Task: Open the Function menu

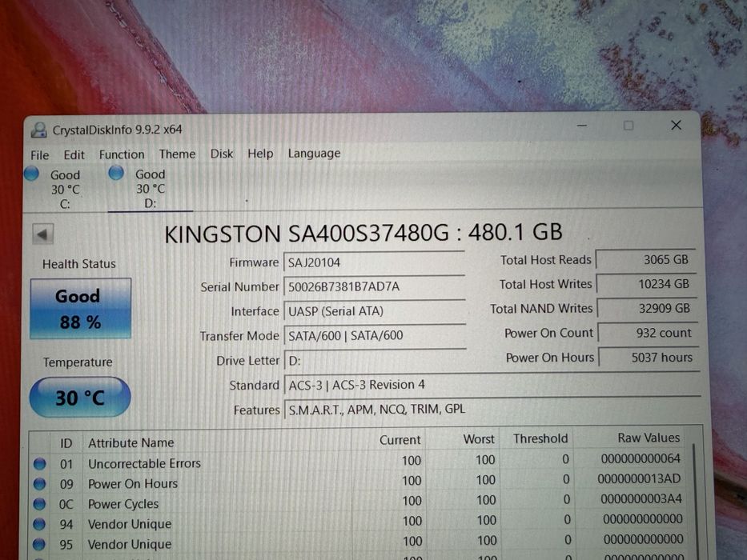Action: point(122,154)
